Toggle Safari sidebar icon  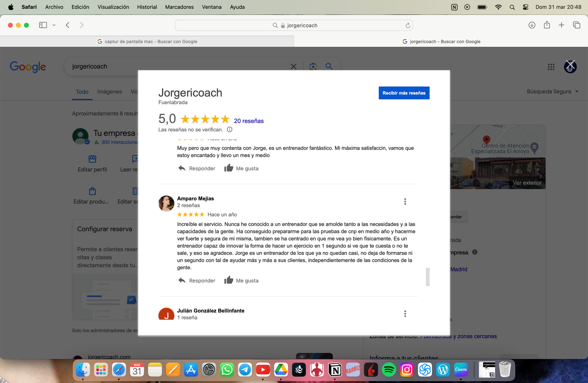coord(43,25)
